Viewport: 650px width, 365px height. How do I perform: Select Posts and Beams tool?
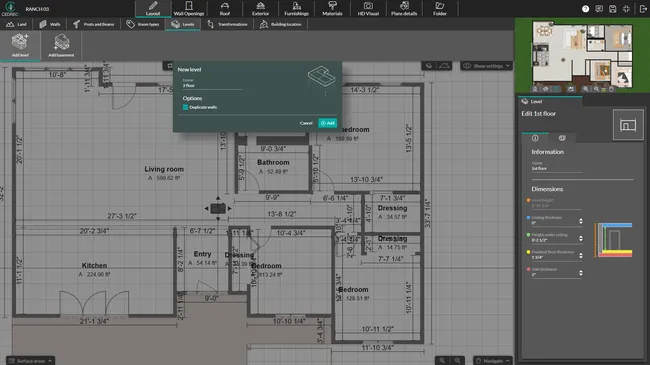click(94, 24)
